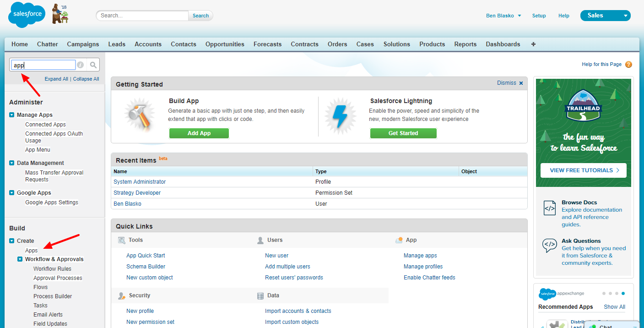
Task: Click Show All recommended apps
Action: click(614, 307)
